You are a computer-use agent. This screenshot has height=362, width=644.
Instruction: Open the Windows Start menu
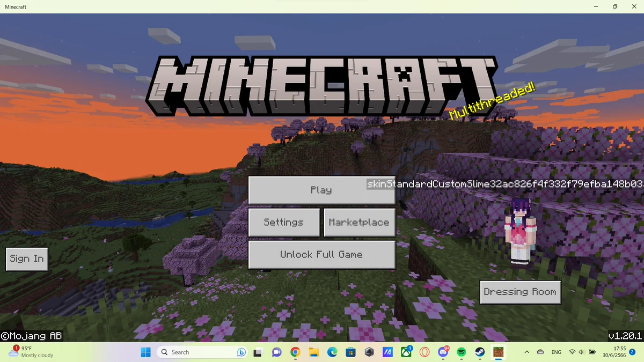145,352
